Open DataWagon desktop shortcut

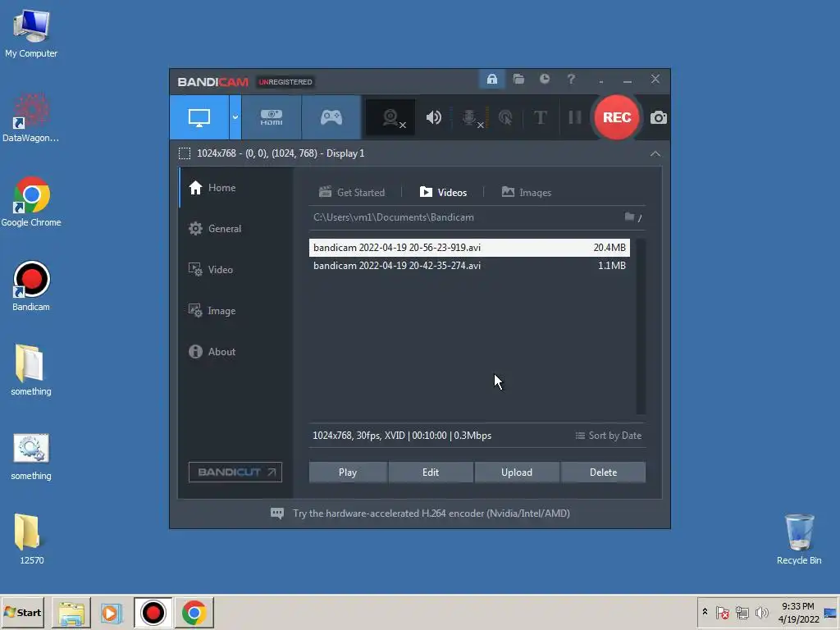point(31,118)
